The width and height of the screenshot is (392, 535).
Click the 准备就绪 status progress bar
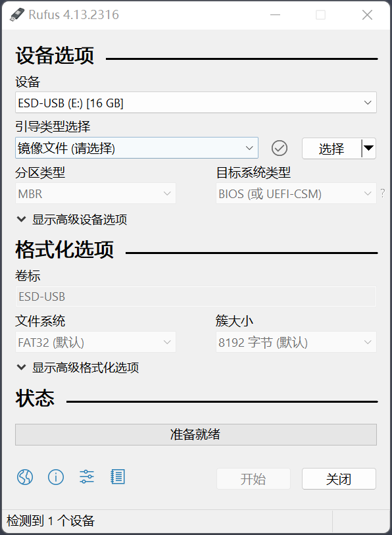point(195,434)
